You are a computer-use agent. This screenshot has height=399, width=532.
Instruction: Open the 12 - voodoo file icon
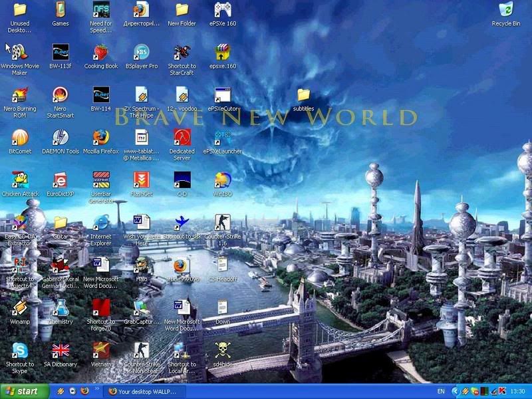click(x=182, y=95)
